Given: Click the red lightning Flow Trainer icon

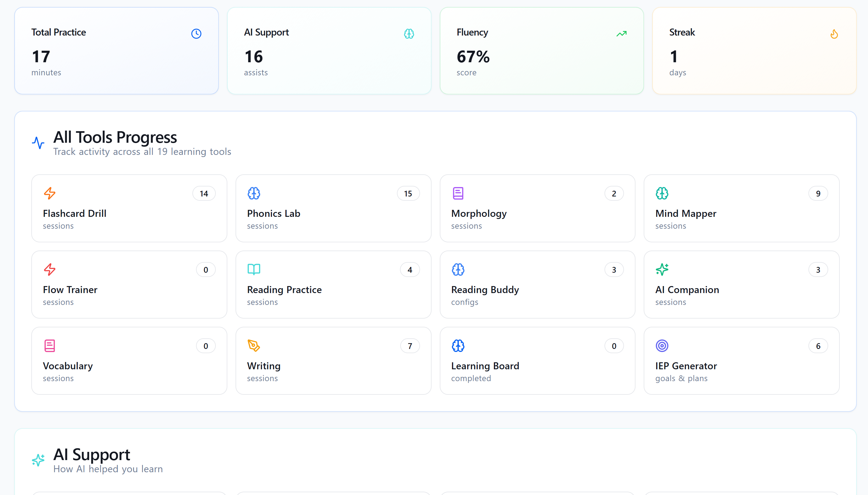Looking at the screenshot, I should tap(50, 269).
